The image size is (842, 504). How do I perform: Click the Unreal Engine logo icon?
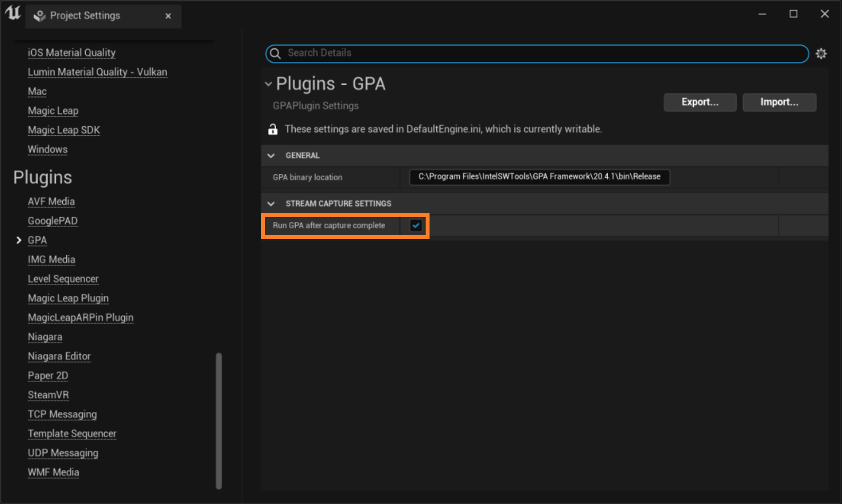pyautogui.click(x=13, y=13)
